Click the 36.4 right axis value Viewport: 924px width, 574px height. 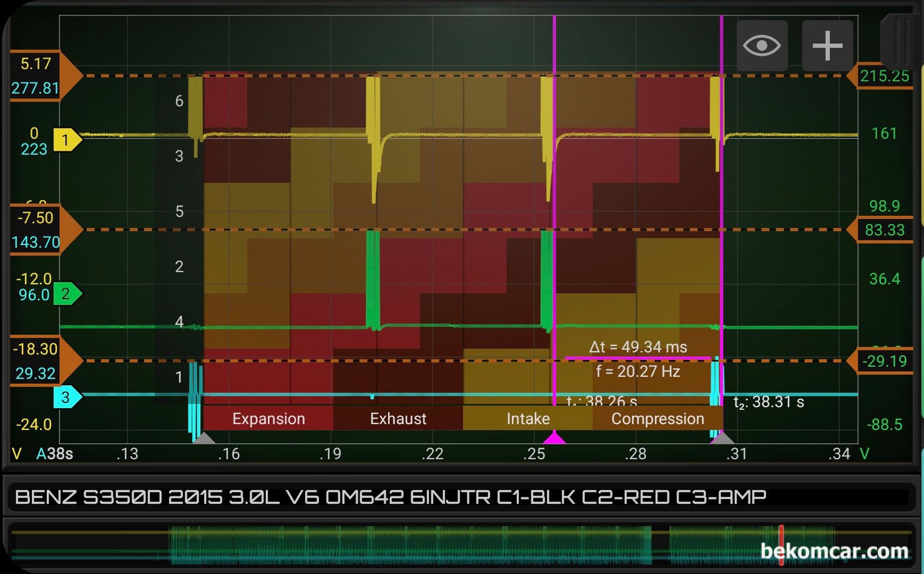885,278
